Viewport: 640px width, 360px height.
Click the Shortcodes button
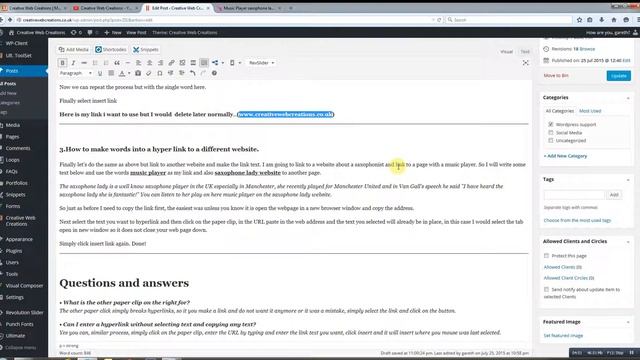[111, 50]
